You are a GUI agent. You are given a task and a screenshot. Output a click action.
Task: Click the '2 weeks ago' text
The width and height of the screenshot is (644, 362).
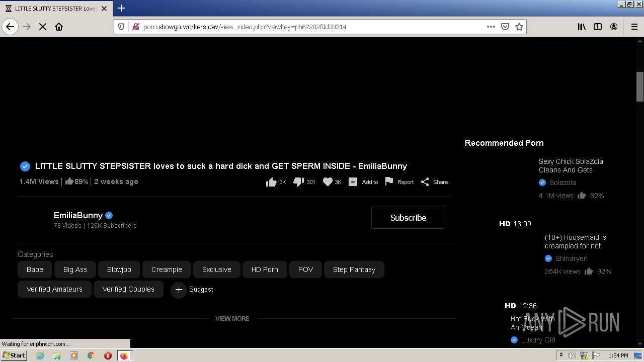116,182
